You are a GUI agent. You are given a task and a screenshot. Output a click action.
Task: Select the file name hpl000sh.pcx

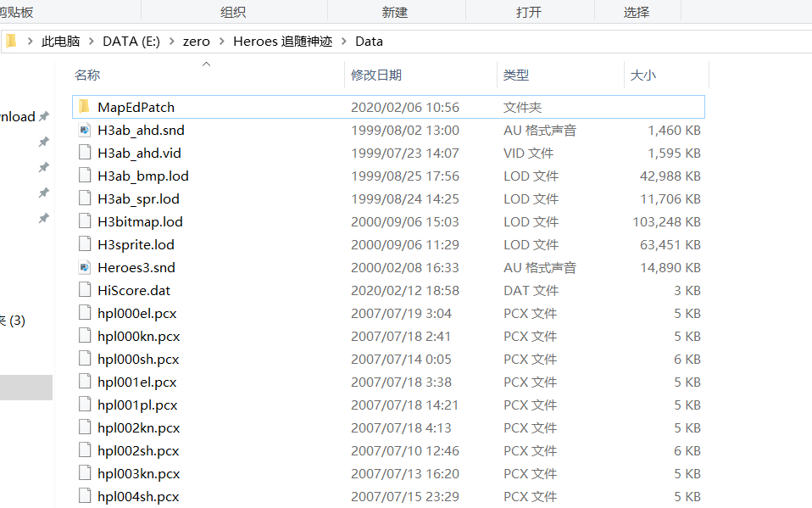[138, 360]
